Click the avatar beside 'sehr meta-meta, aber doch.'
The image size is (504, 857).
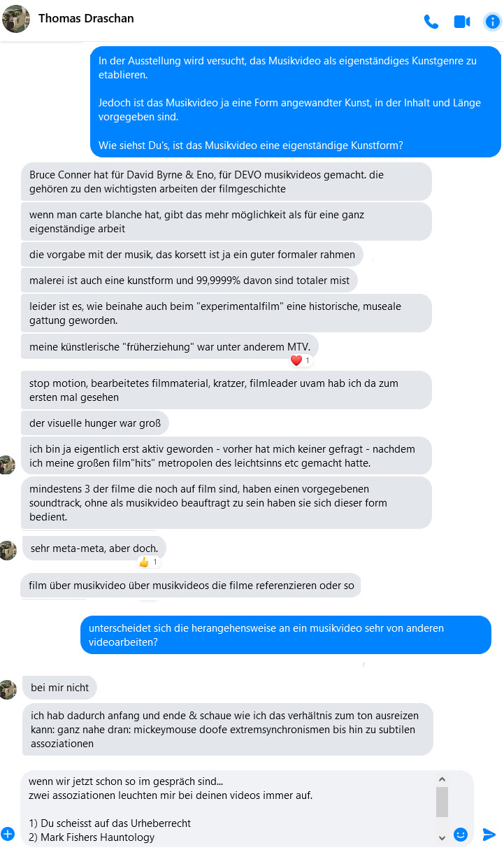pos(7,550)
